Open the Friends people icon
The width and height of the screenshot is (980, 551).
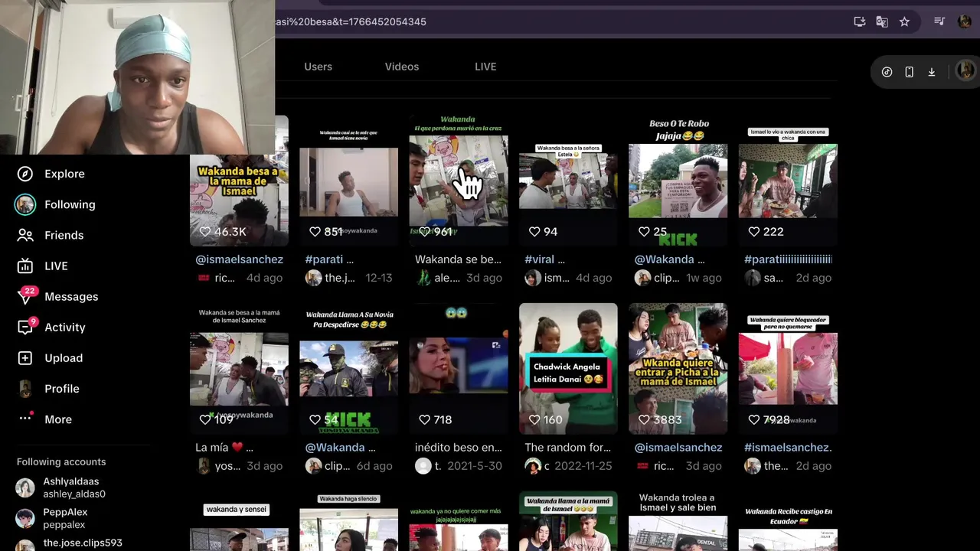pyautogui.click(x=25, y=235)
